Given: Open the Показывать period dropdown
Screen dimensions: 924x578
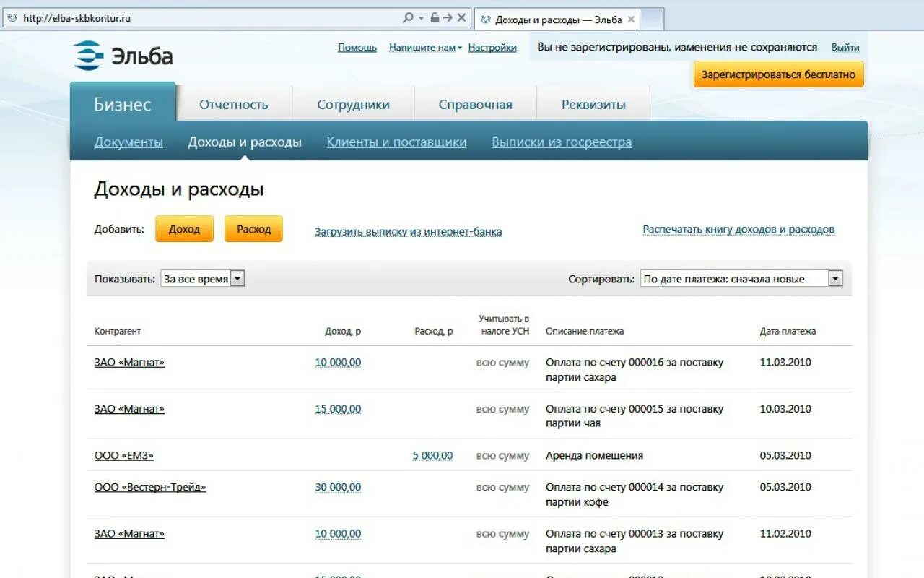Looking at the screenshot, I should (203, 279).
